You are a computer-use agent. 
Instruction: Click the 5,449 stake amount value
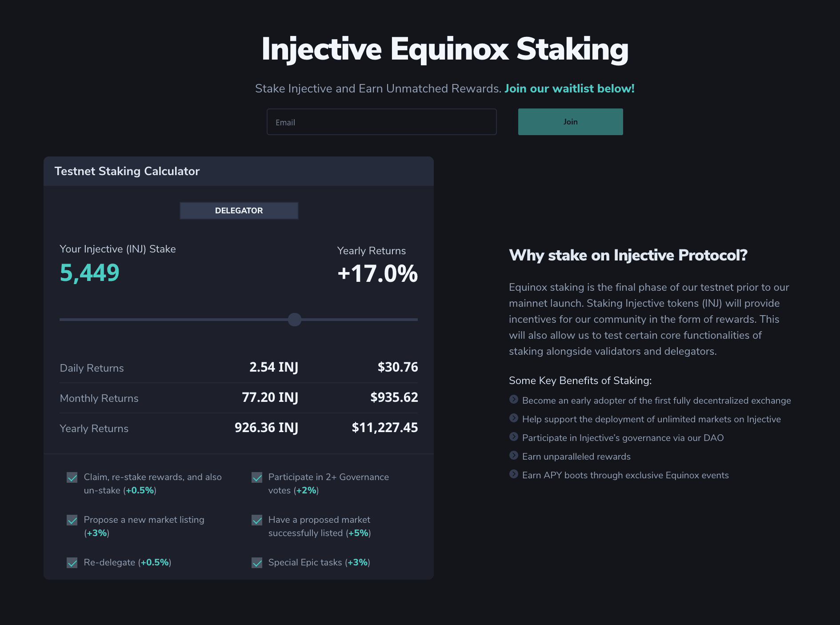[x=90, y=272]
